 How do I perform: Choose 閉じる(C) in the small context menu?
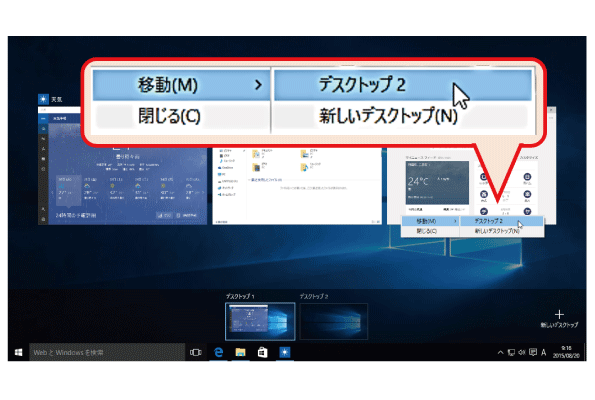coord(430,231)
